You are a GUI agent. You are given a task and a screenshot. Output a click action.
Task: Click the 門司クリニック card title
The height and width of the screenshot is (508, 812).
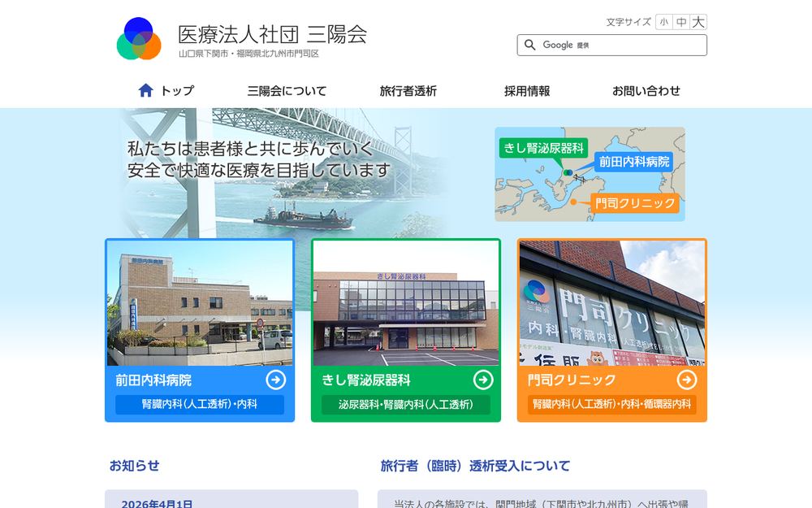pyautogui.click(x=572, y=380)
